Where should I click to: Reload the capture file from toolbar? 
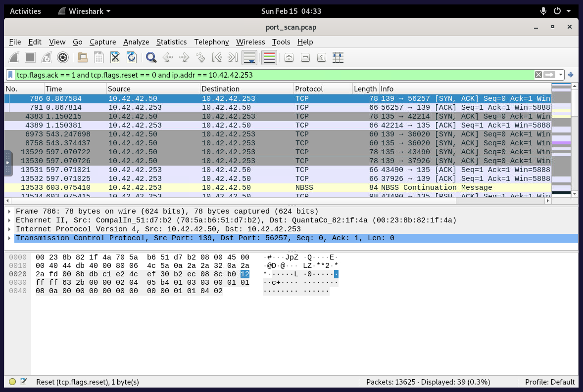[x=131, y=58]
